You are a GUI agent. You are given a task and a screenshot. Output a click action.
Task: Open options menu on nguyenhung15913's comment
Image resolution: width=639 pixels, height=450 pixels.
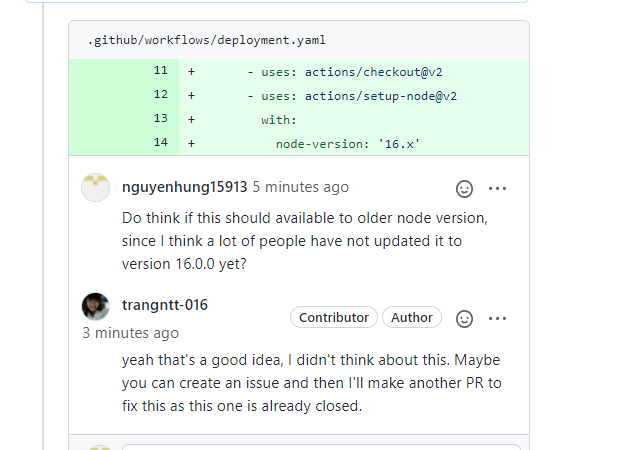click(x=497, y=188)
